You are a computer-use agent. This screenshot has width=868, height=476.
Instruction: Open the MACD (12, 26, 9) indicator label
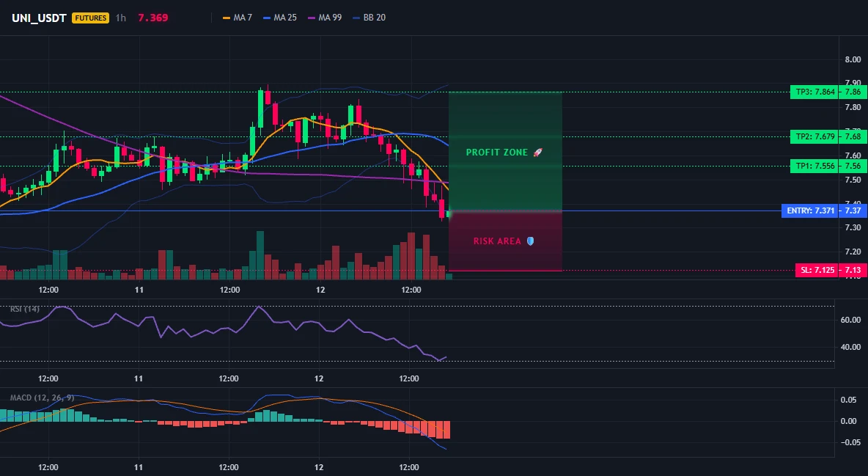click(42, 398)
